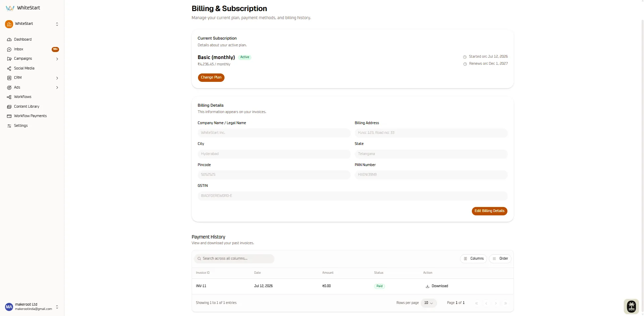The height and width of the screenshot is (316, 644).
Task: Click the Active subscription badge
Action: point(245,57)
